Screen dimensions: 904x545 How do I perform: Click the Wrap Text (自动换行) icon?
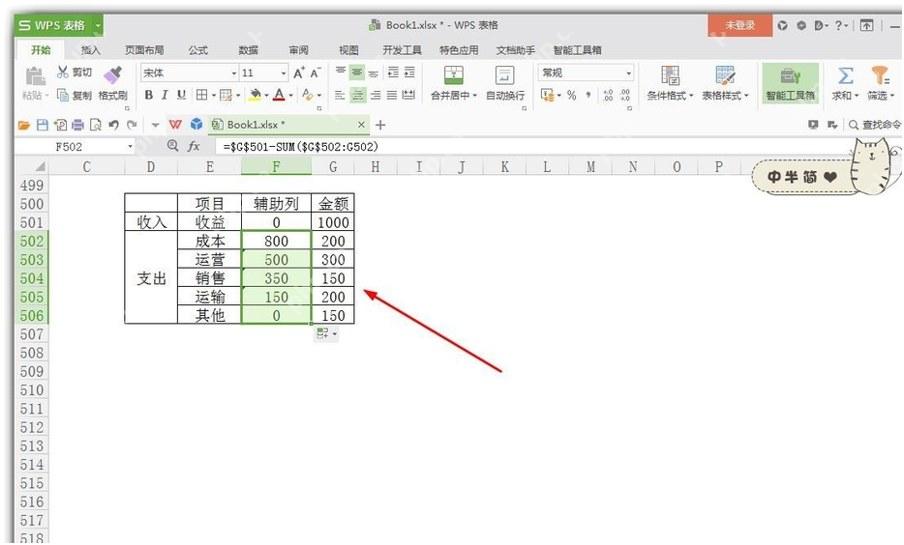click(x=504, y=75)
